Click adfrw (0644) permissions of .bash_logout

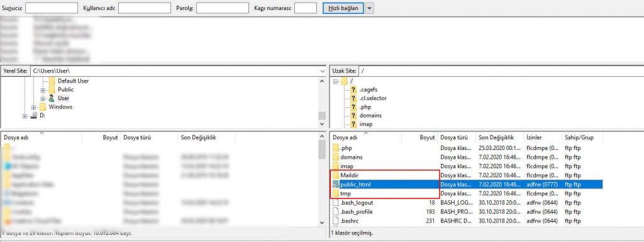(542, 202)
